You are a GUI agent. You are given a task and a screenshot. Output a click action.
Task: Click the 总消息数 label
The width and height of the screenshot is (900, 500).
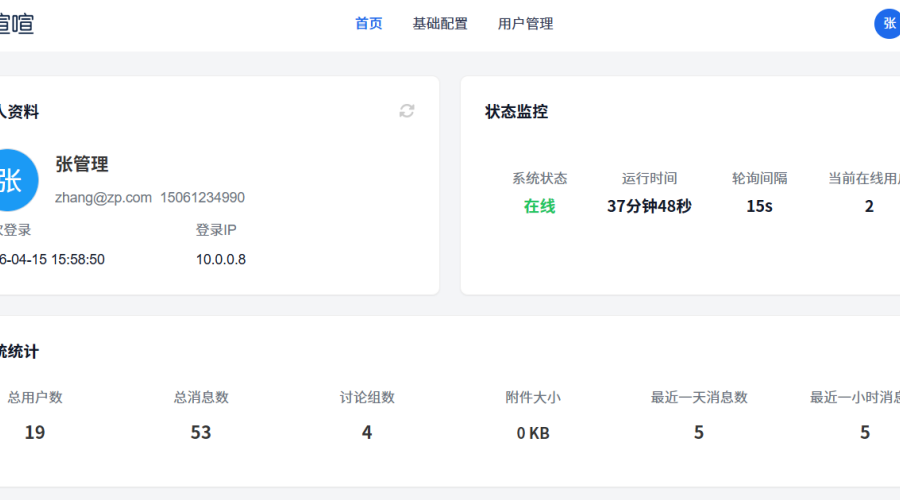tap(201, 397)
